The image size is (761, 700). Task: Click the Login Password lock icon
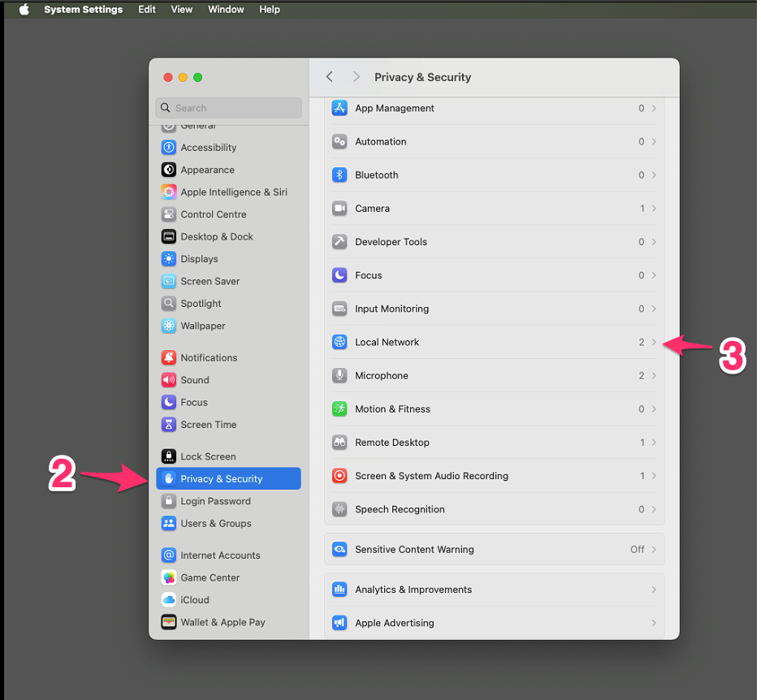[x=168, y=501]
